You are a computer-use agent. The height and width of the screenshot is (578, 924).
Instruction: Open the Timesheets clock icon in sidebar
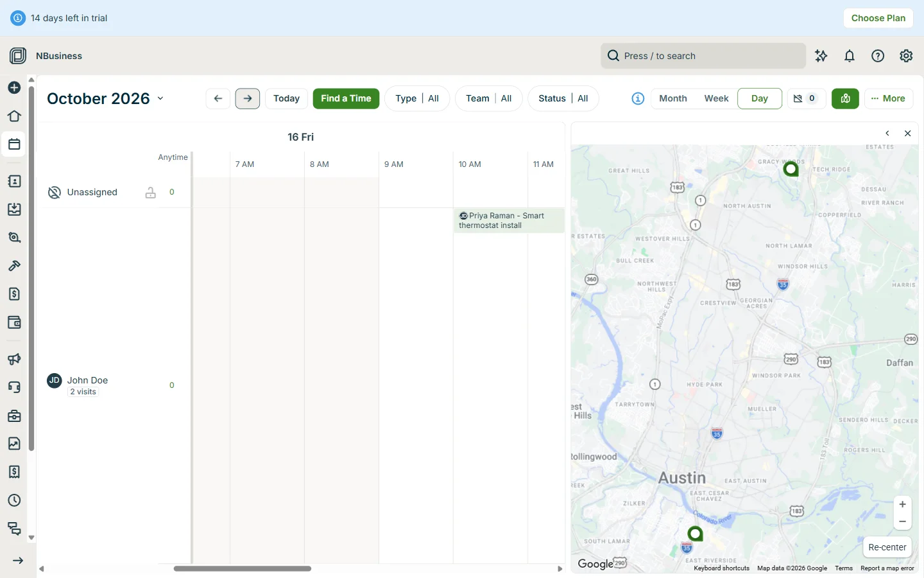(x=14, y=500)
